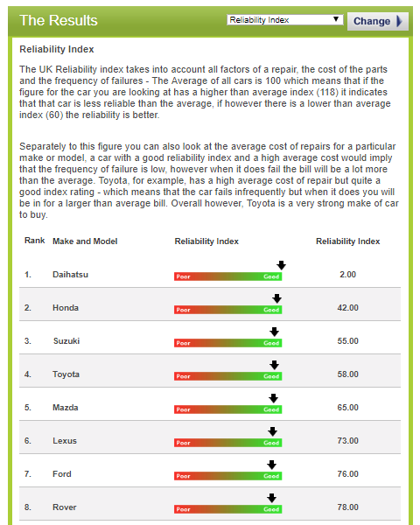Click the arrow icon on Change button

point(399,21)
